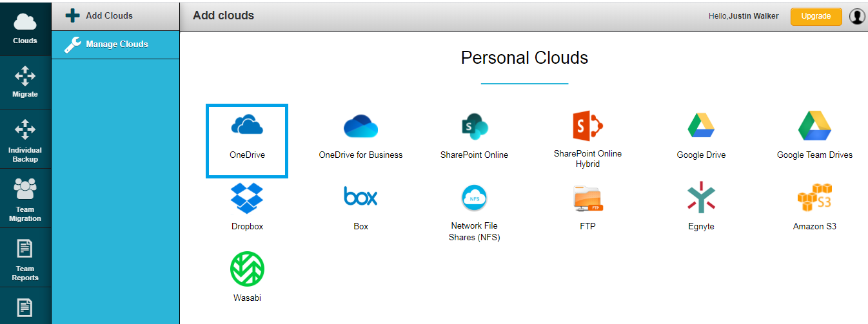Click the Personal Clouds heading
The image size is (868, 324).
click(x=524, y=58)
